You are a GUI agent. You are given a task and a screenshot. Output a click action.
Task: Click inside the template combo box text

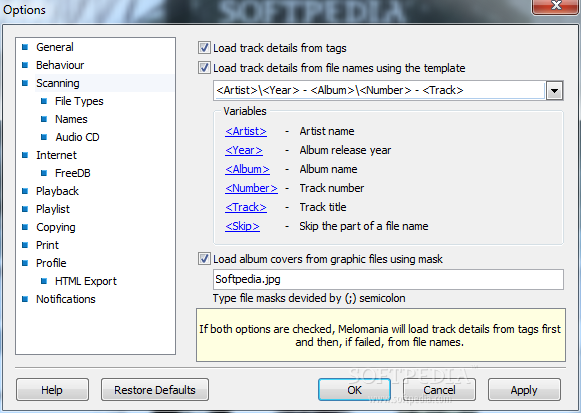pos(379,90)
